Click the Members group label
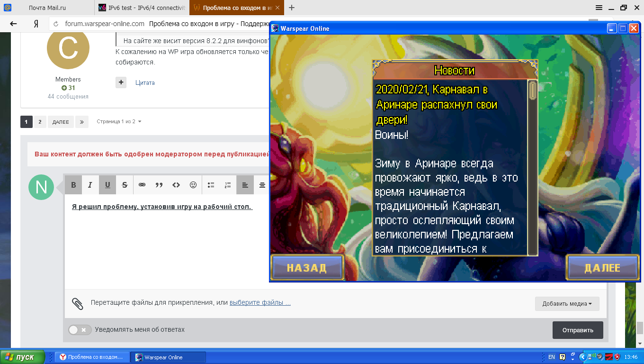 (68, 79)
